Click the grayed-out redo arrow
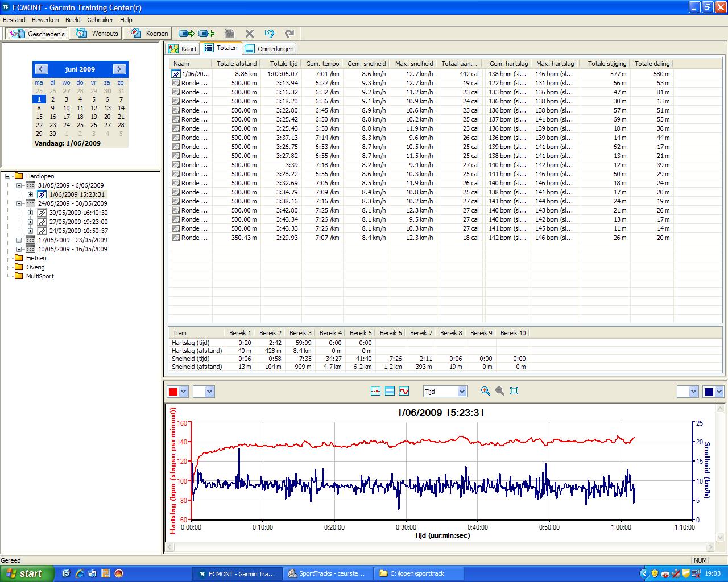The width and height of the screenshot is (728, 582). click(x=289, y=34)
